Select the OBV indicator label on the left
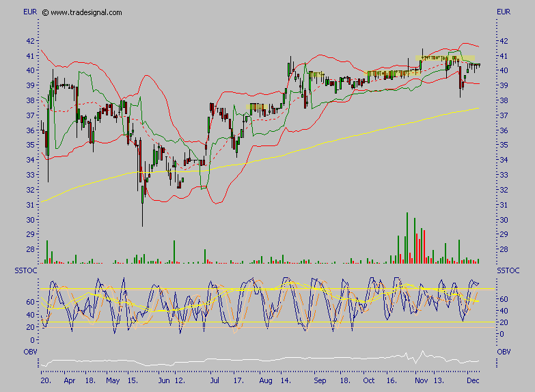Screen dimensions: 535x392 [x=30, y=352]
